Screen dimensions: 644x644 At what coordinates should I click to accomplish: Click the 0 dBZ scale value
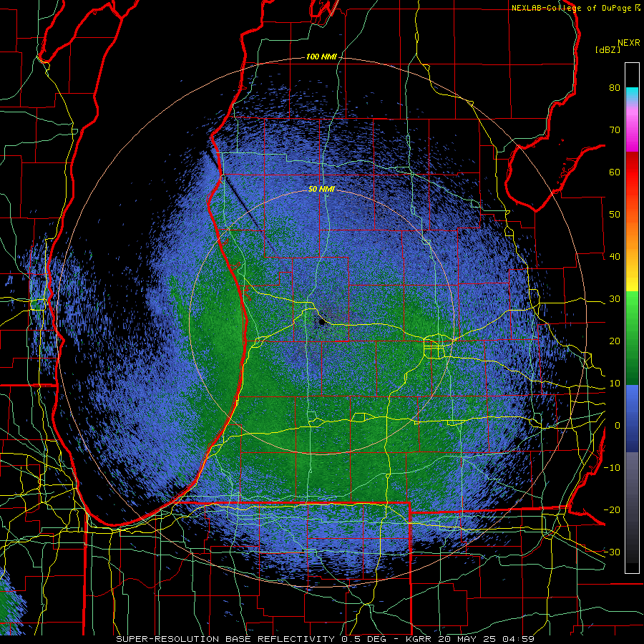(x=618, y=426)
